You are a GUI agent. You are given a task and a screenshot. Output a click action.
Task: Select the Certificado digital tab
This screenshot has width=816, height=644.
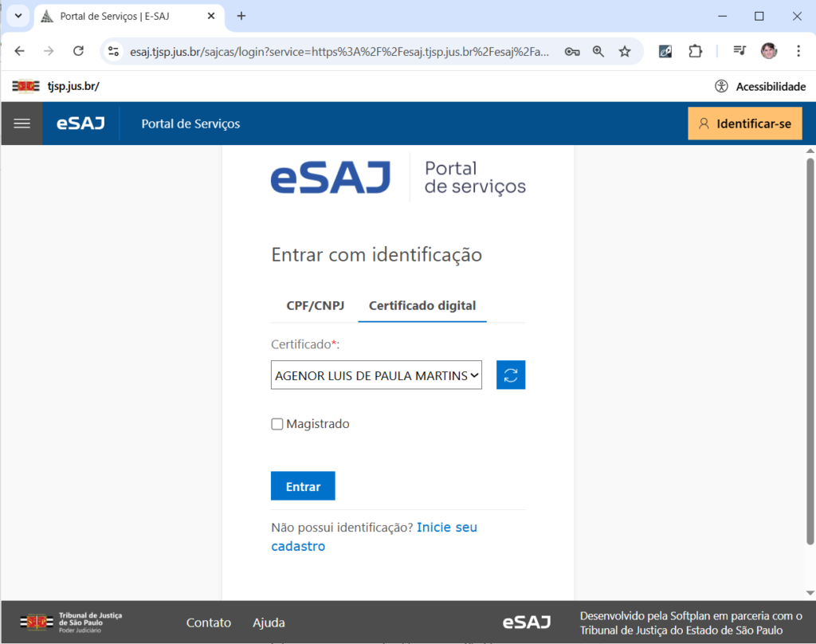422,306
